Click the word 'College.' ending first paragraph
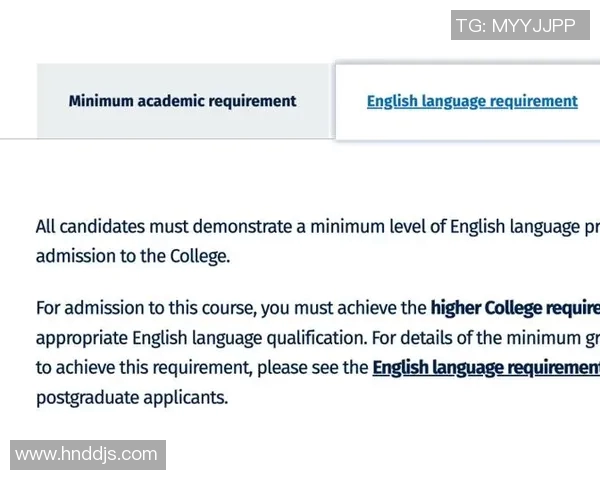Image resolution: width=600 pixels, height=480 pixels. coord(200,256)
